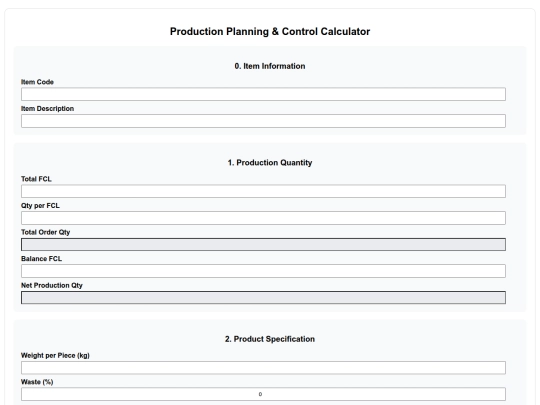Focus the Balance FCL input field
The image size is (540, 405).
[263, 271]
